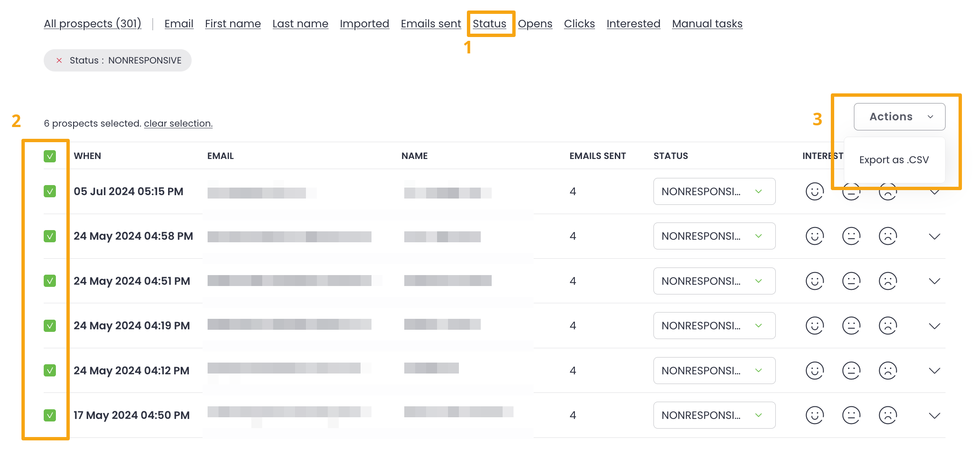
Task: Click sad face icon for 17 May 04:50 PM row
Action: point(888,415)
